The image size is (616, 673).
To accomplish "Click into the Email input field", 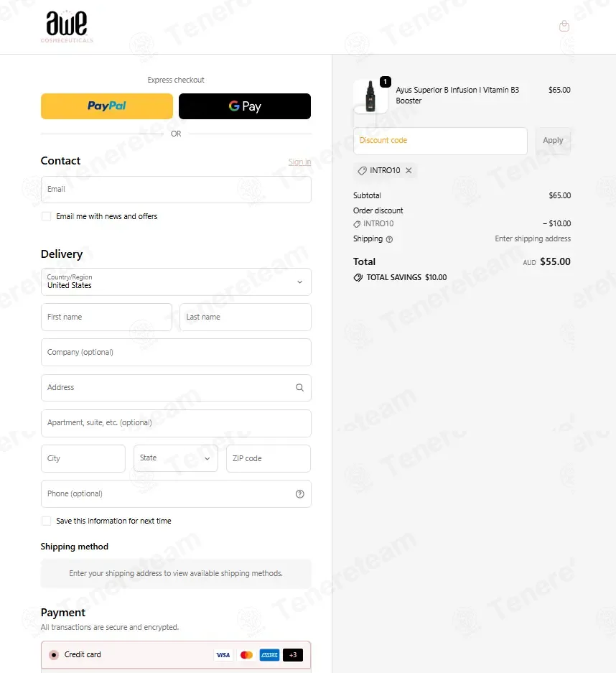I will (176, 190).
